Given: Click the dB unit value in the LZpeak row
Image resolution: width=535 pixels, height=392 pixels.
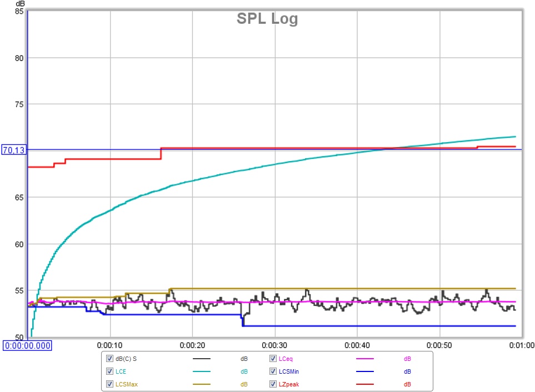Looking at the screenshot, I should (x=407, y=384).
